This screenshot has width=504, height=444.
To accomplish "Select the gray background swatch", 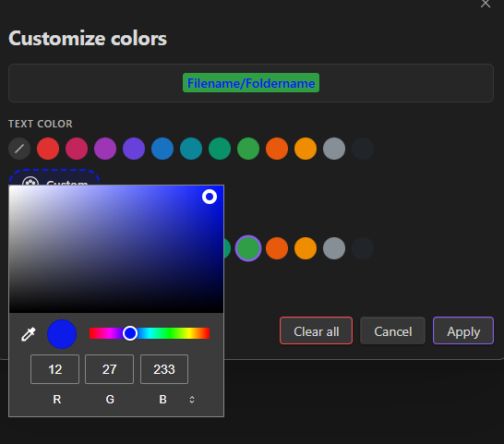I will tap(334, 248).
